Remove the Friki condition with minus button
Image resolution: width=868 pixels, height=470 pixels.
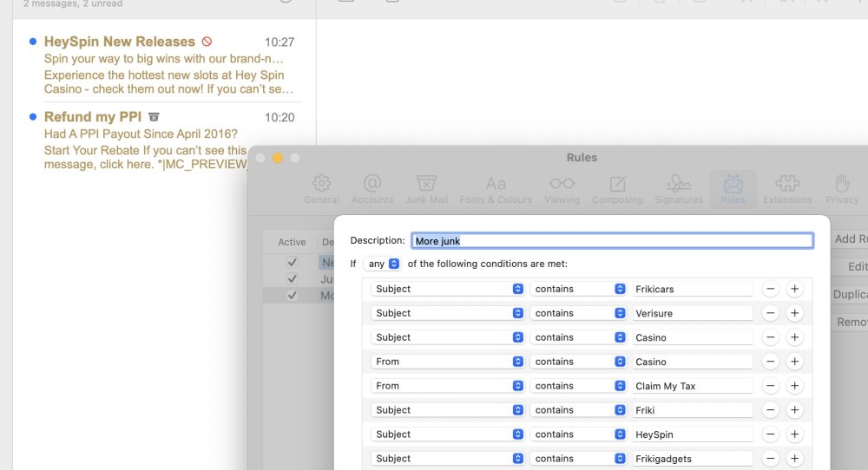(770, 409)
